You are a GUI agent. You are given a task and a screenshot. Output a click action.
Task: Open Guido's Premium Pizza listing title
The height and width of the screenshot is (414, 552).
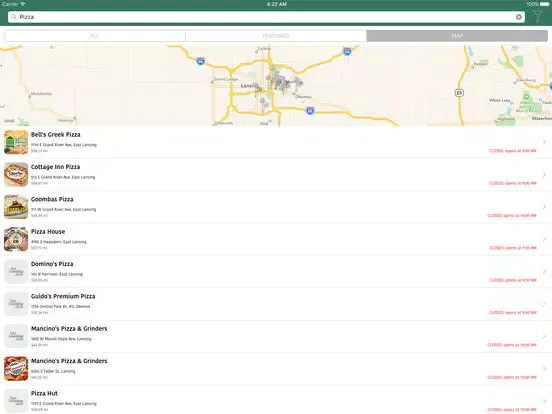click(x=63, y=296)
